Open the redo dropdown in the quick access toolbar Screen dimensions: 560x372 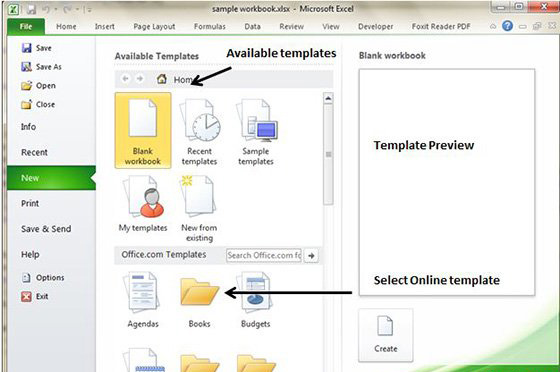click(x=77, y=10)
